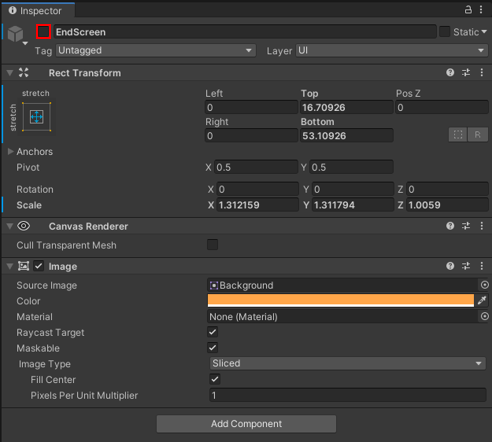The width and height of the screenshot is (493, 444).
Task: Open the Image Type Sliced dropdown
Action: 348,363
